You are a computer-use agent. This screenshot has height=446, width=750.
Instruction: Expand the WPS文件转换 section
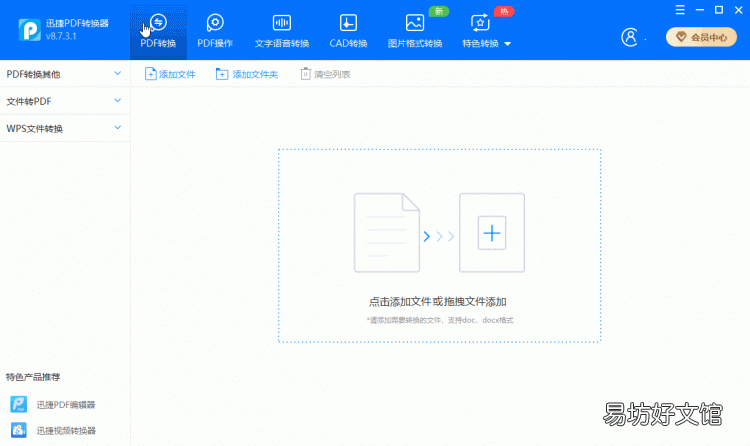(65, 128)
